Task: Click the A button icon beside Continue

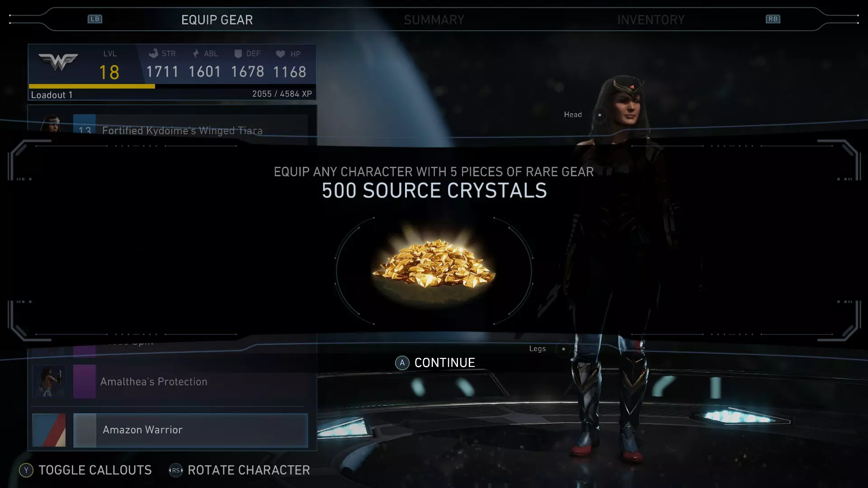Action: coord(402,363)
